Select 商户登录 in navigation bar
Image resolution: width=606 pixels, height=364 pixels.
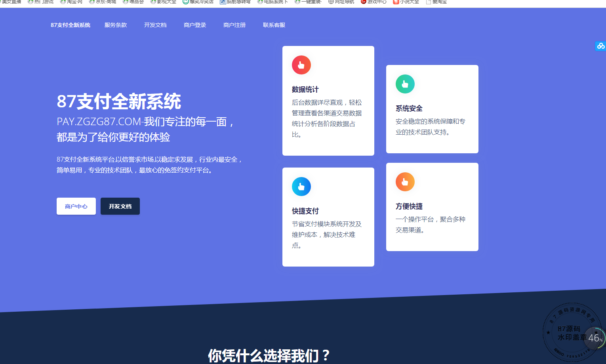pos(195,25)
